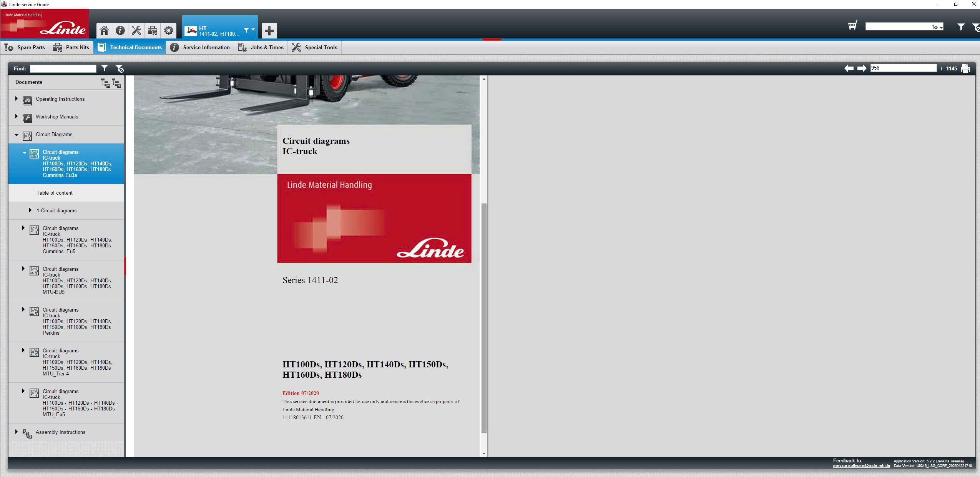
Task: Click the 'Edition 07/2020' red text
Action: [301, 393]
